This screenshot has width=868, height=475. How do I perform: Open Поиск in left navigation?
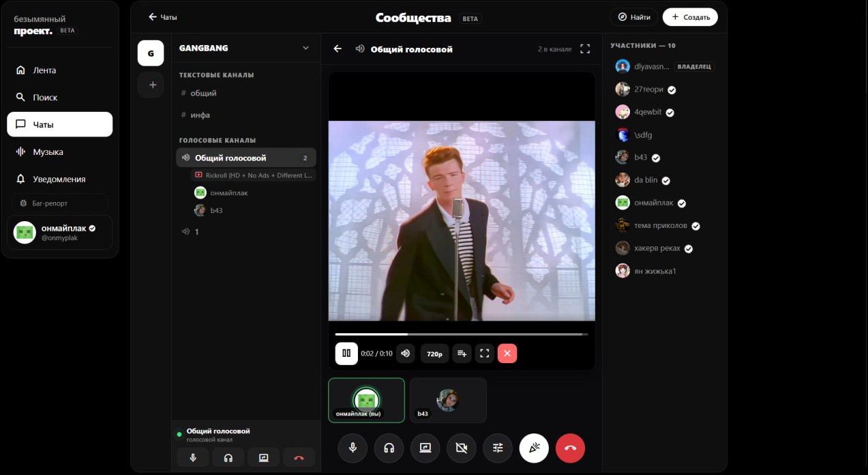point(60,98)
